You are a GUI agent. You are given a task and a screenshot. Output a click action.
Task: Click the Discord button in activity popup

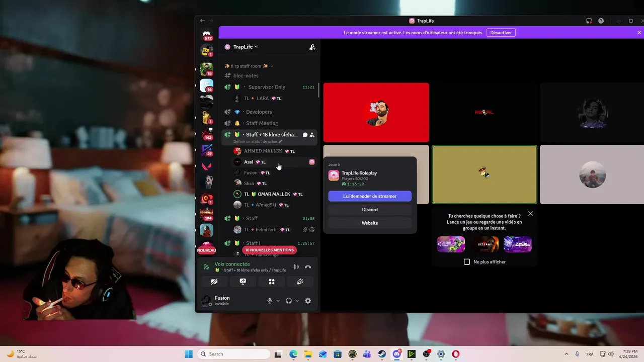click(370, 210)
